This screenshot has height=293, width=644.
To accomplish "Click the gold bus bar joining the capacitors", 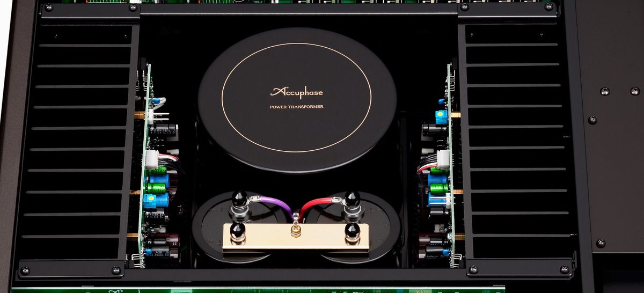I will 296,237.
